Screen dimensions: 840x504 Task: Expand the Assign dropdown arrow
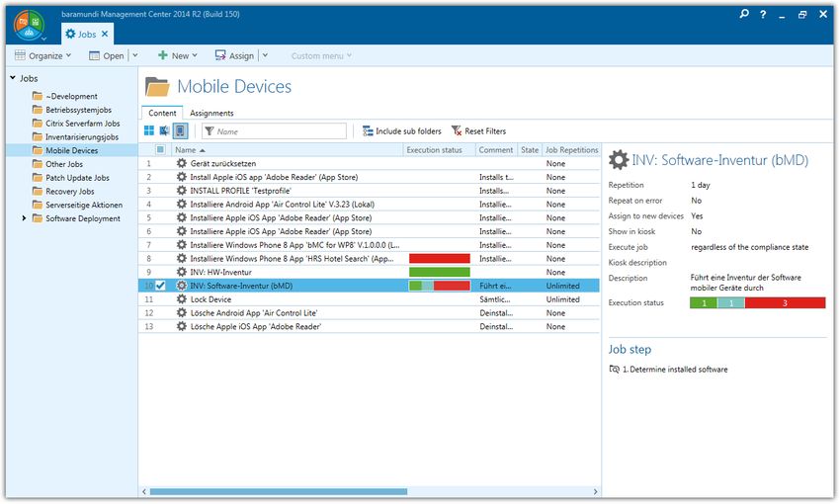pyautogui.click(x=265, y=55)
